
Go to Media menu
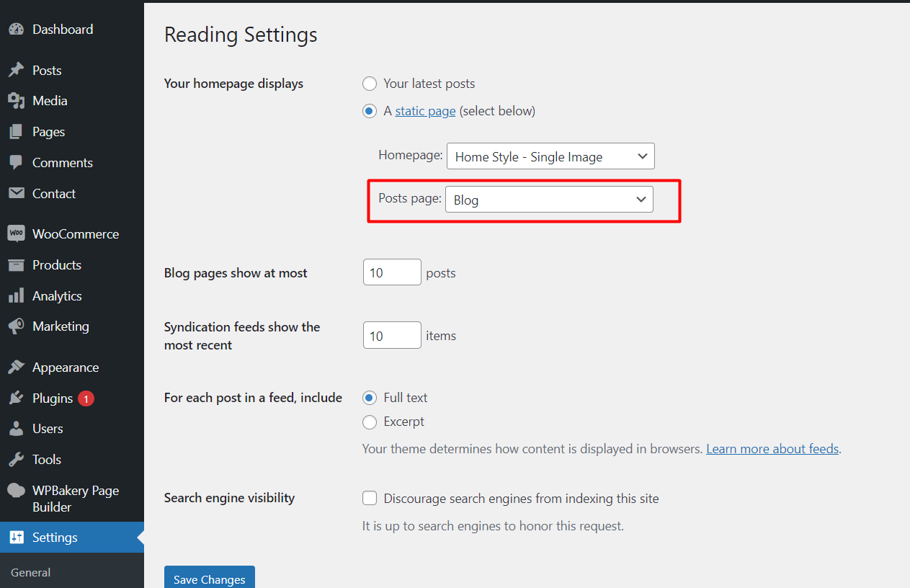(50, 101)
